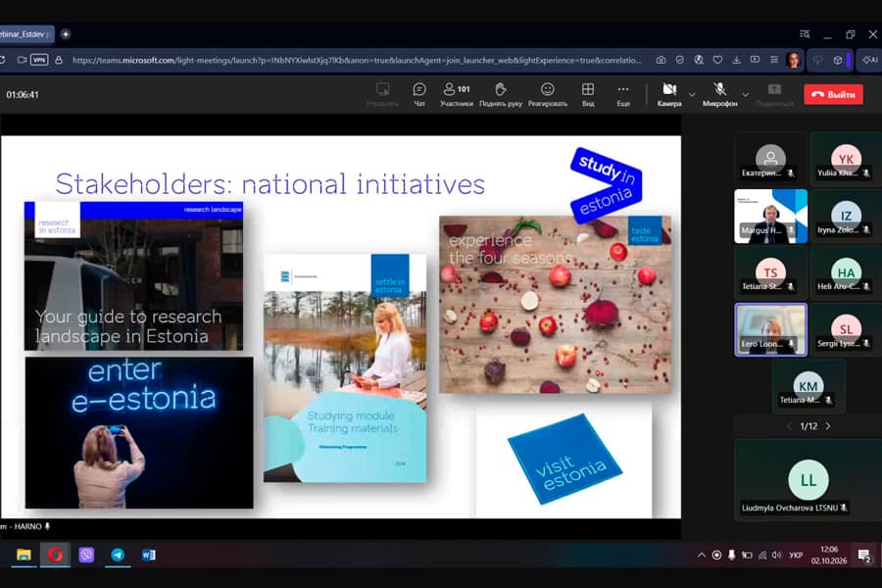This screenshot has width=882, height=588.
Task: Expand microphone options arrow next to Микрофон
Action: tap(746, 94)
